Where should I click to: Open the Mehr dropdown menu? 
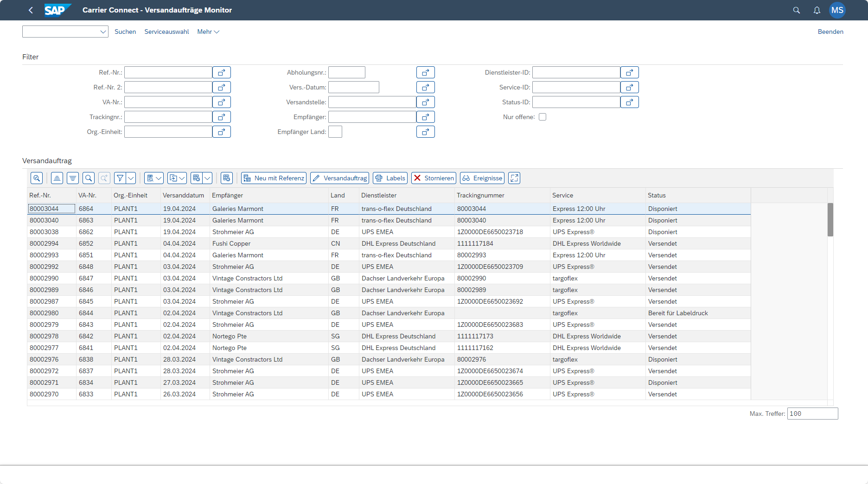(208, 32)
